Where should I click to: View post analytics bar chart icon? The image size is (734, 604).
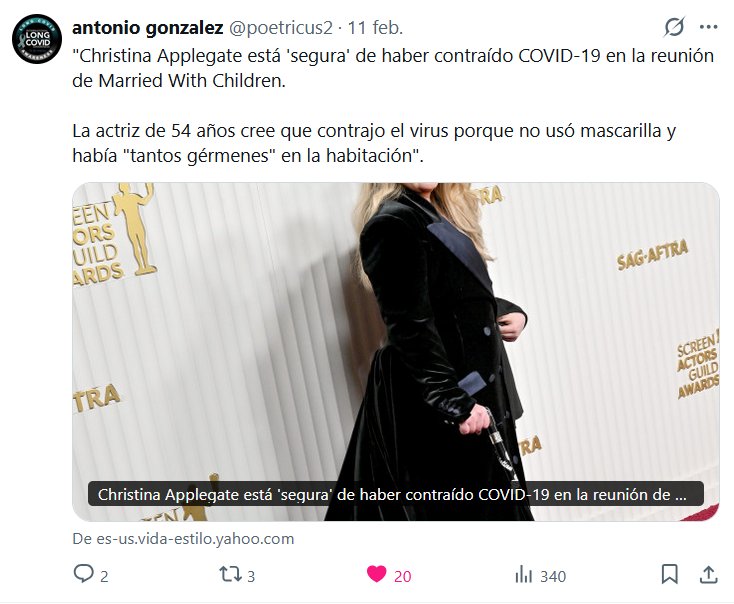[x=524, y=574]
